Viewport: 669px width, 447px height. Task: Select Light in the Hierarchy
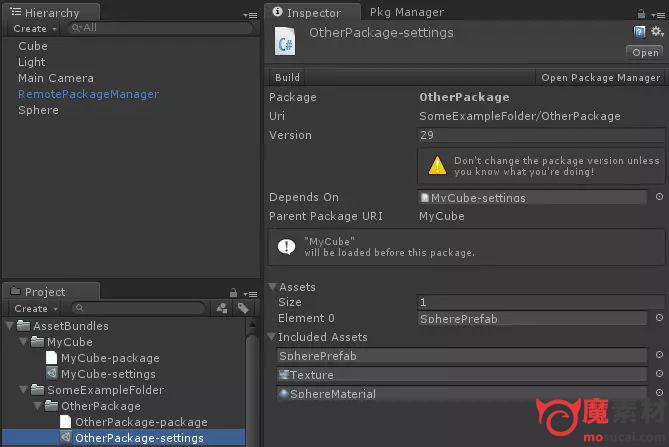tap(32, 62)
